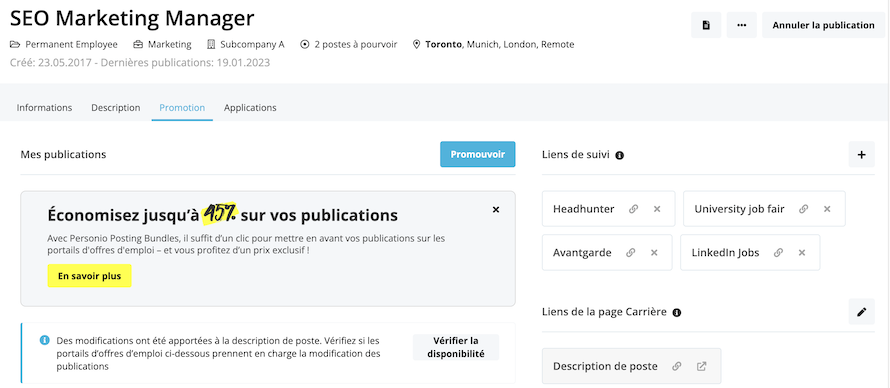
Task: Open Description de poste in new window
Action: point(702,366)
